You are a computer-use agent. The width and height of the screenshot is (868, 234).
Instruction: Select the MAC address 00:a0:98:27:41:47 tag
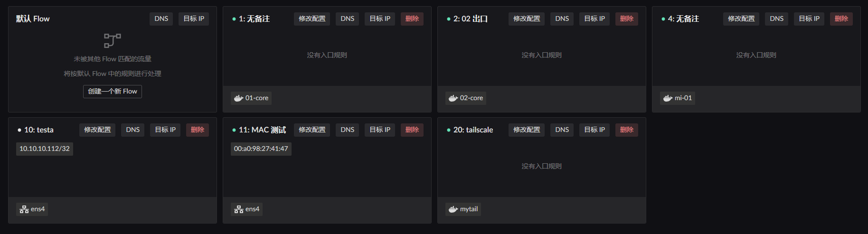[261, 149]
